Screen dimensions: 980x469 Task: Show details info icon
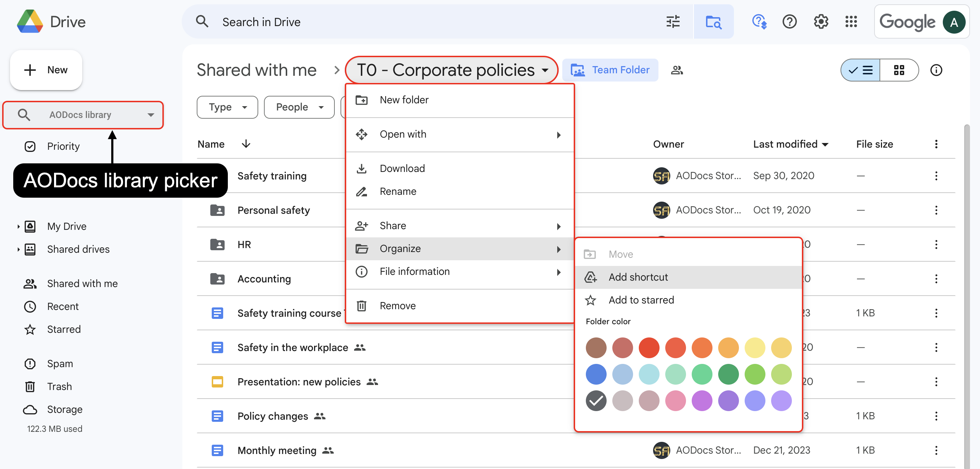click(936, 70)
